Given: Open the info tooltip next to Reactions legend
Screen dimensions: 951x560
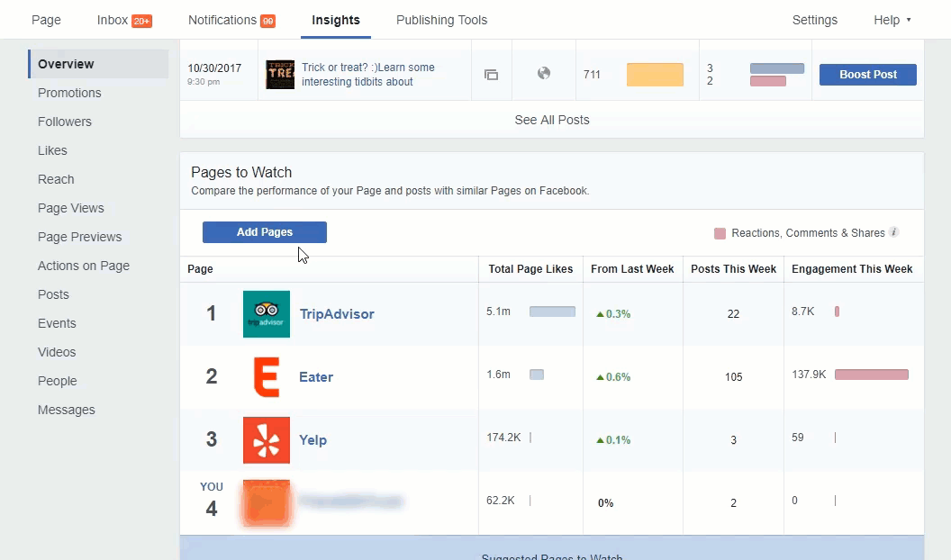Looking at the screenshot, I should point(894,231).
